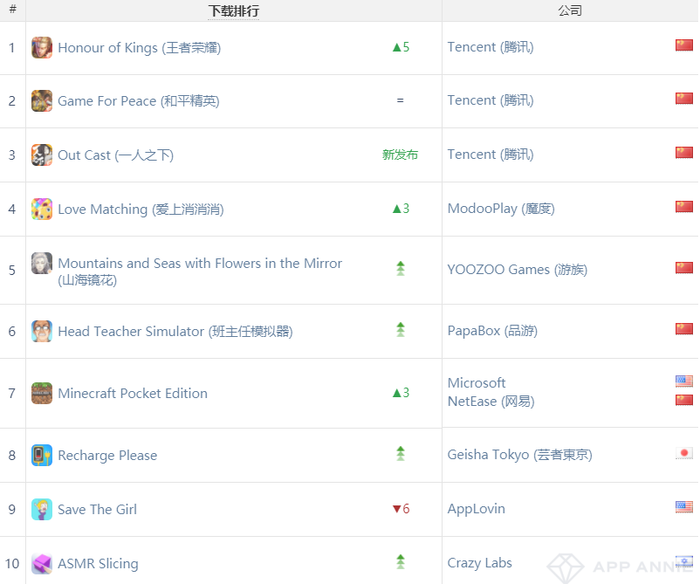Click rank number 7 cell
The height and width of the screenshot is (584, 700).
click(12, 393)
